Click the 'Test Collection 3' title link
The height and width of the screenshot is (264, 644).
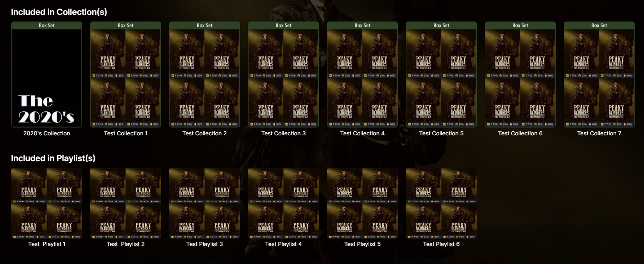283,133
